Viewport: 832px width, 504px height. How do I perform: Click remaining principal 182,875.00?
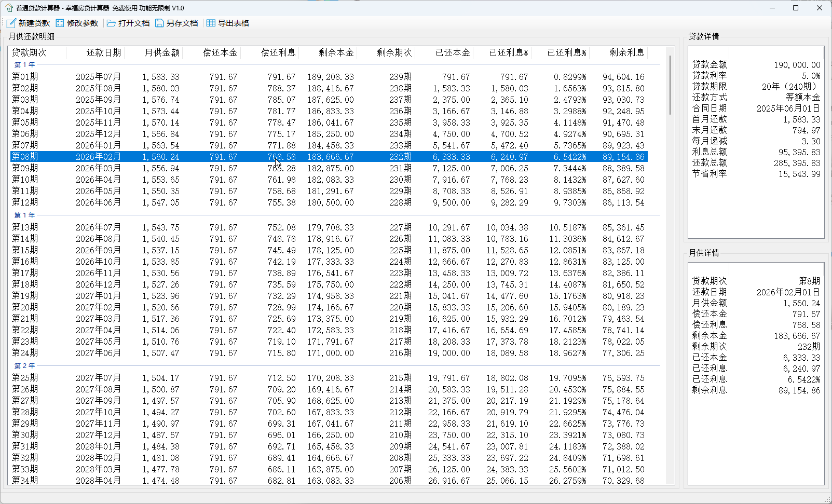331,168
